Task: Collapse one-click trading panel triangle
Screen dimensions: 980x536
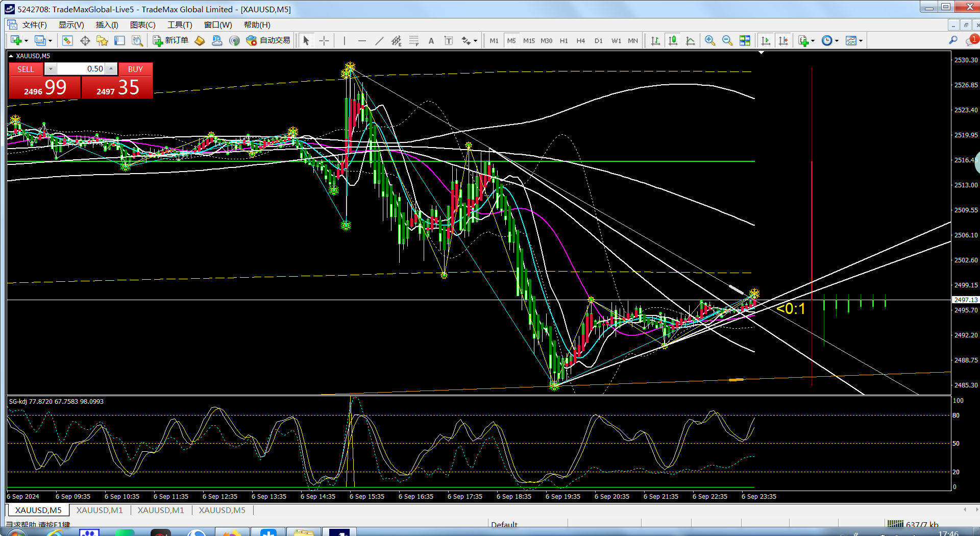Action: (11, 56)
